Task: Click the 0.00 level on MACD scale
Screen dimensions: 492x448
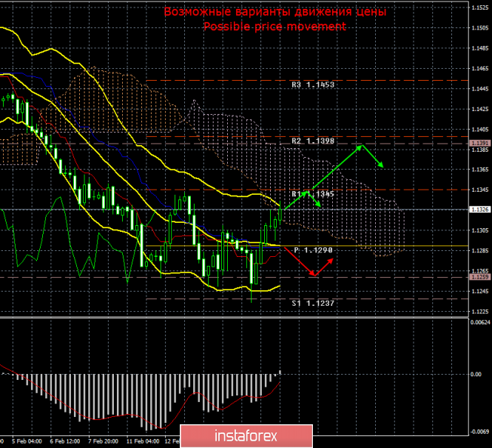Action: point(476,374)
